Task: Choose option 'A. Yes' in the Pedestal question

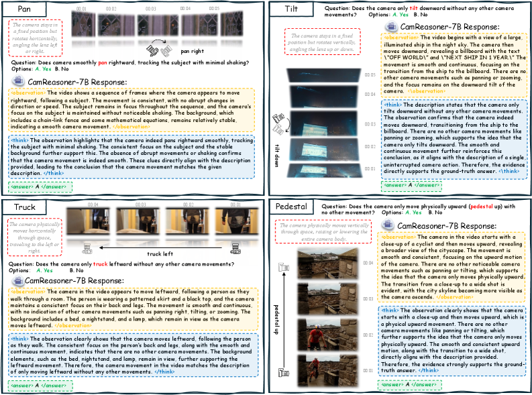Action: (413, 212)
